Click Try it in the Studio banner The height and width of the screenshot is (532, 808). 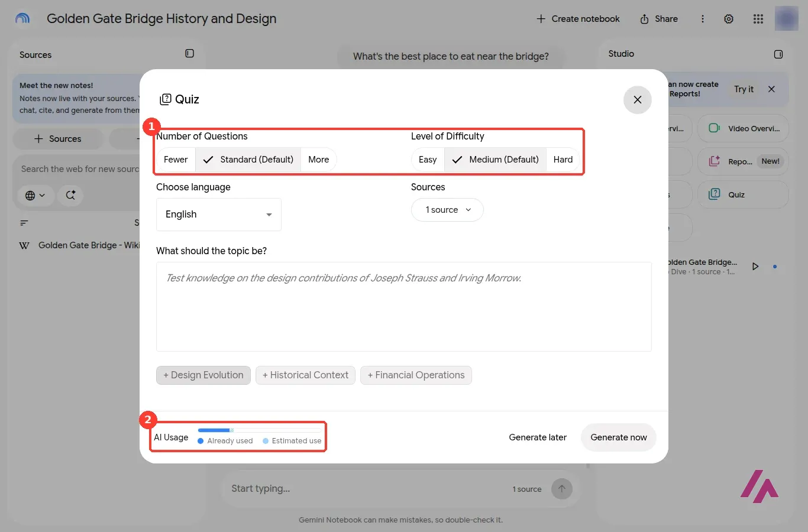click(744, 89)
